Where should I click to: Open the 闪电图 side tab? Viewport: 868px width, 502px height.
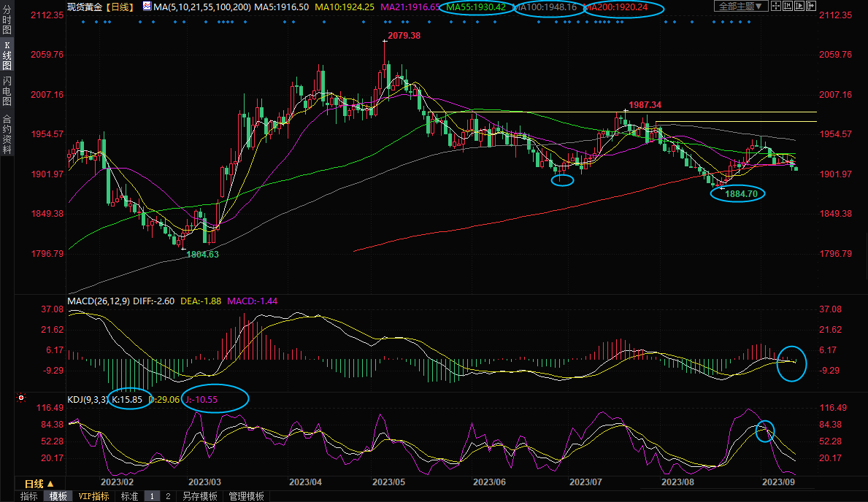point(7,90)
